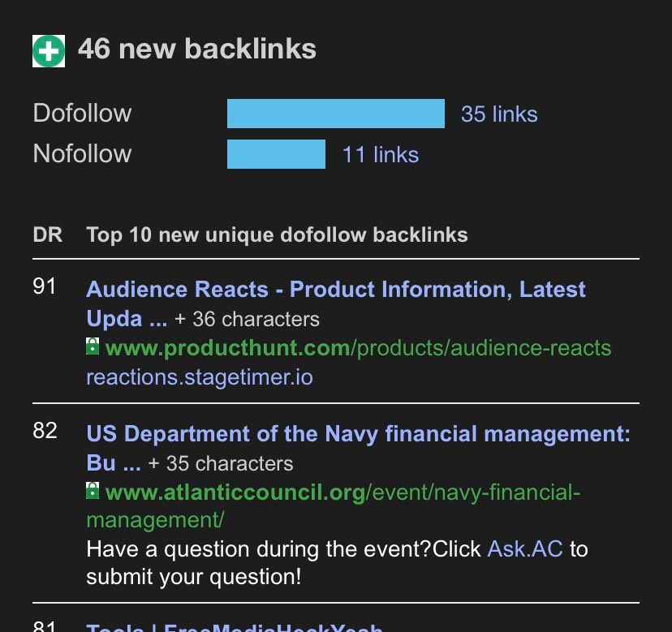This screenshot has width=672, height=632.
Task: Open the "35 links" dofollow count
Action: [498, 114]
